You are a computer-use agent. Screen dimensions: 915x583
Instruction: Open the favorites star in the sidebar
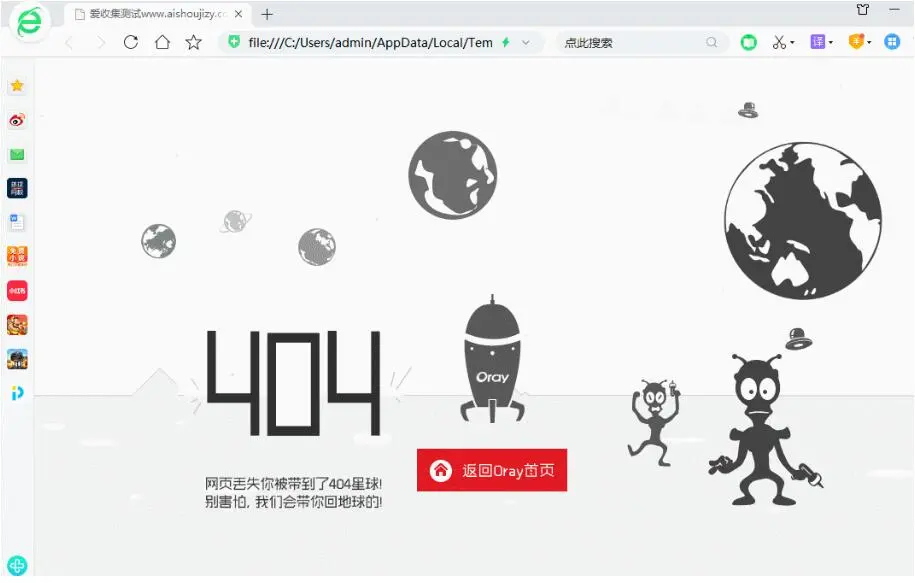pyautogui.click(x=17, y=86)
